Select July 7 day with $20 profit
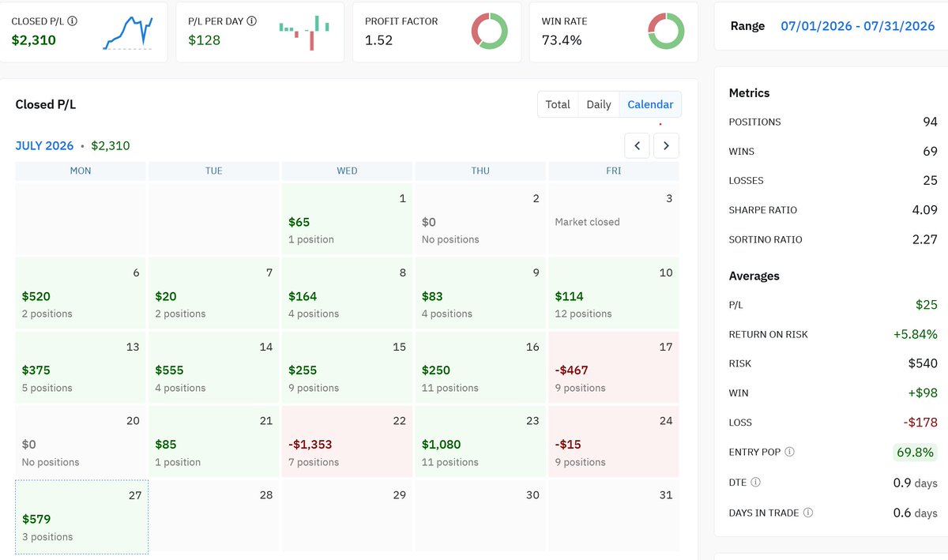The height and width of the screenshot is (560, 948). click(214, 293)
